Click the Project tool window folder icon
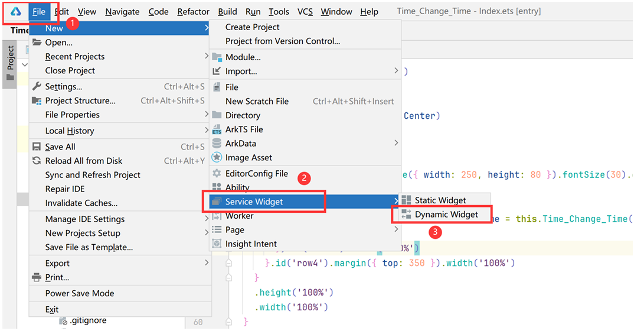 point(10,77)
